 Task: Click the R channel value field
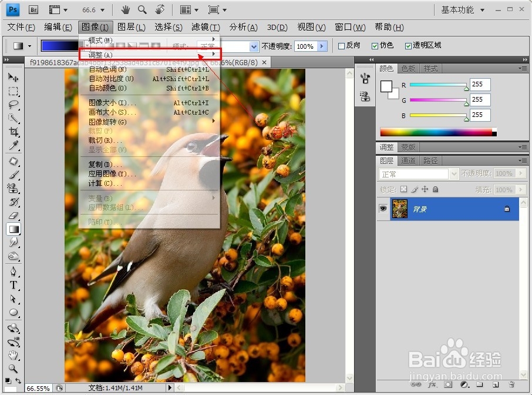coord(480,84)
